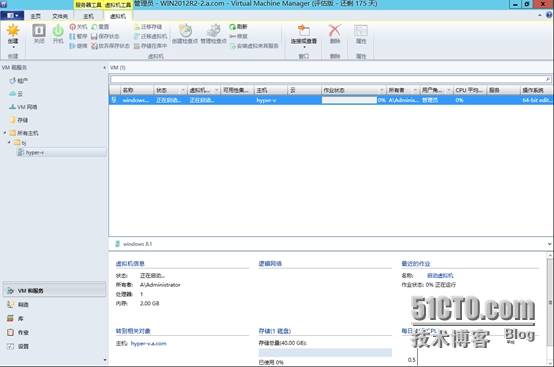Switch to the 主机 (Host) ribbon tab
This screenshot has height=367, width=554.
[88, 16]
